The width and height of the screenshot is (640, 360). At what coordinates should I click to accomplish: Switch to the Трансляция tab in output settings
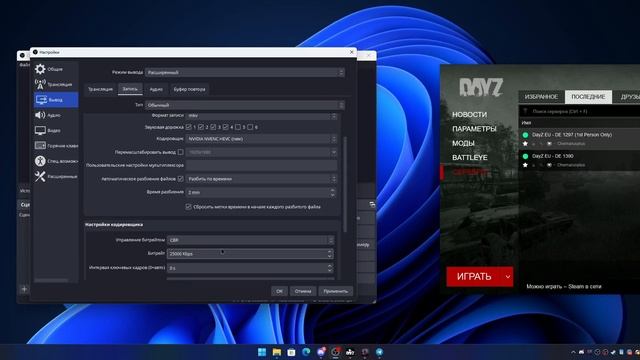100,89
